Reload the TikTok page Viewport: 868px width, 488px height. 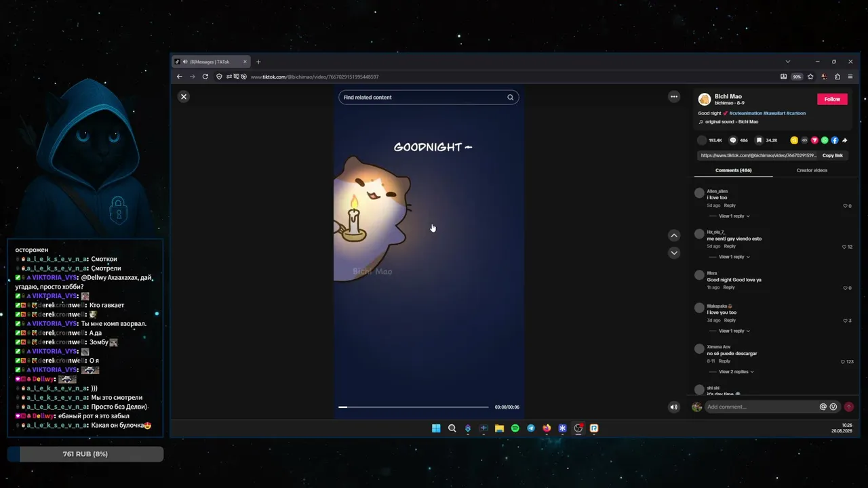[x=205, y=77]
